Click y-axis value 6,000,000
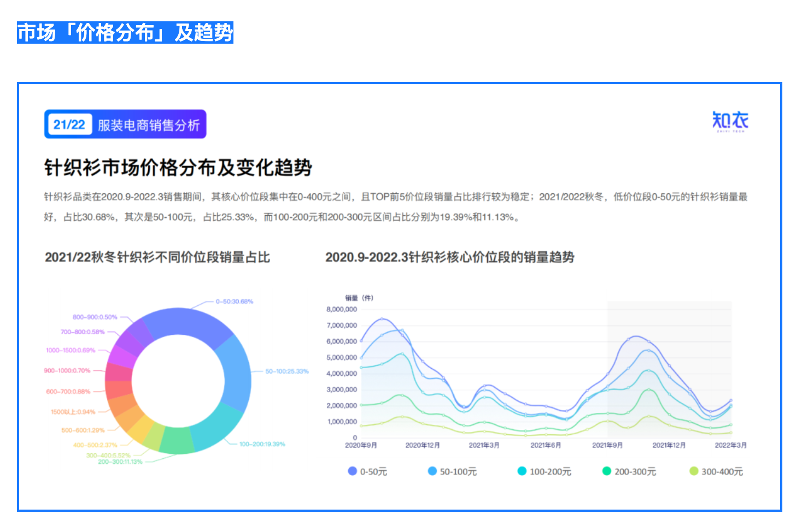Image resolution: width=796 pixels, height=532 pixels. pos(342,341)
